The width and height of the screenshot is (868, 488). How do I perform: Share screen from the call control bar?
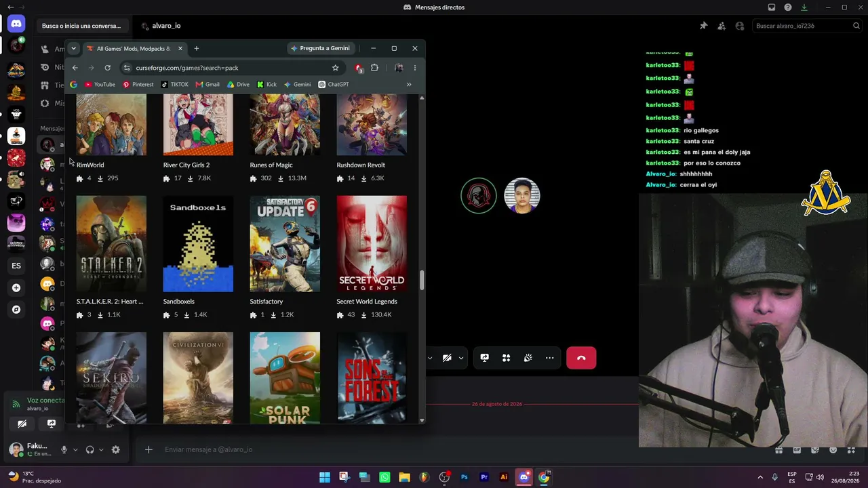pyautogui.click(x=484, y=358)
